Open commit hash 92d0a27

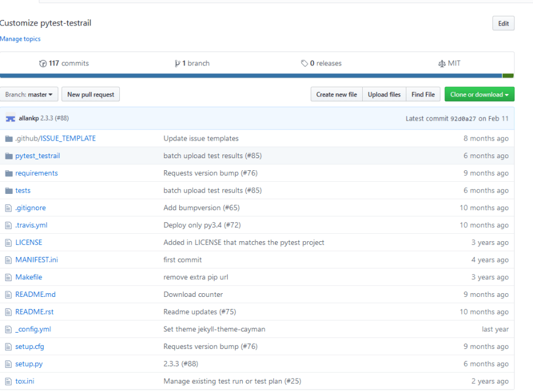coord(463,119)
